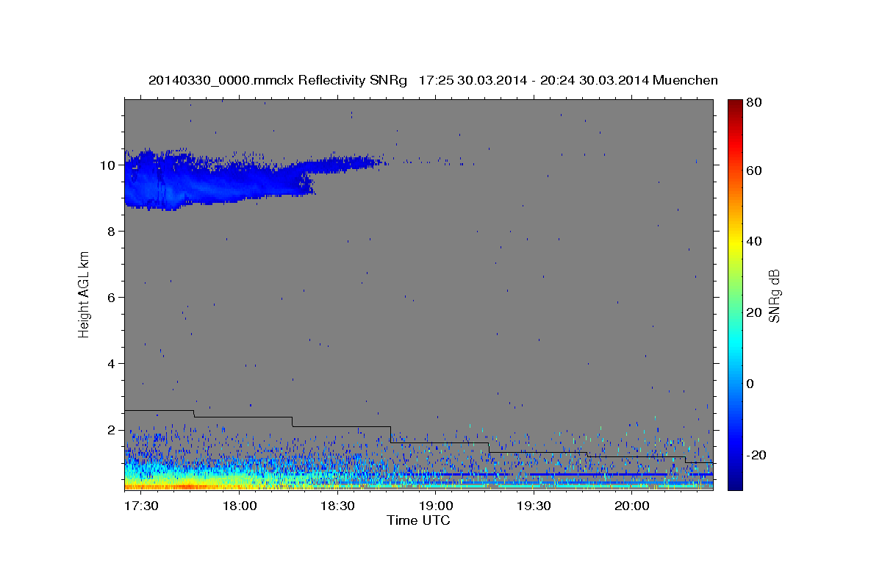This screenshot has width=882, height=588.
Task: Click the height tick label 10
Action: pos(110,165)
